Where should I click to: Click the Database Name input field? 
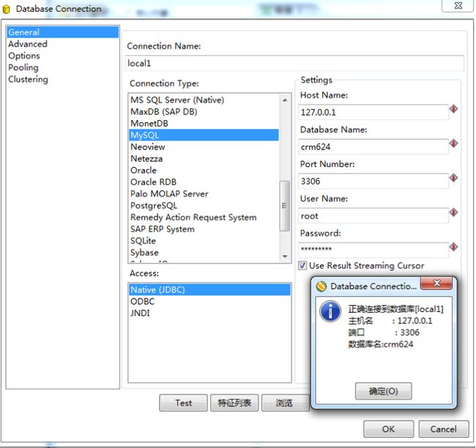(x=373, y=147)
